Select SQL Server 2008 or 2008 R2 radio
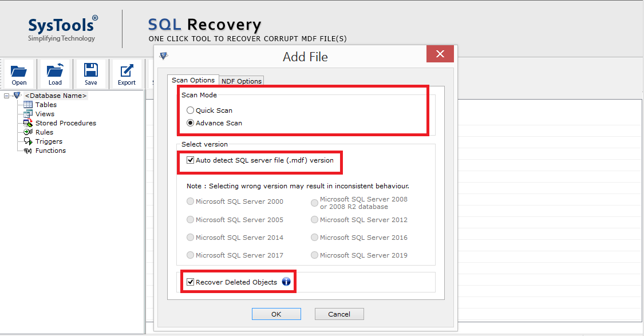This screenshot has width=644, height=336. [315, 203]
